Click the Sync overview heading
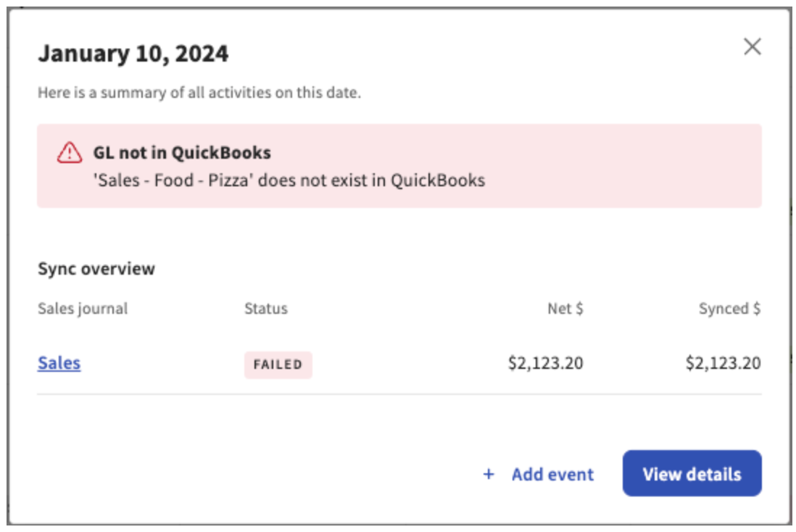This screenshot has width=796, height=532. click(96, 269)
